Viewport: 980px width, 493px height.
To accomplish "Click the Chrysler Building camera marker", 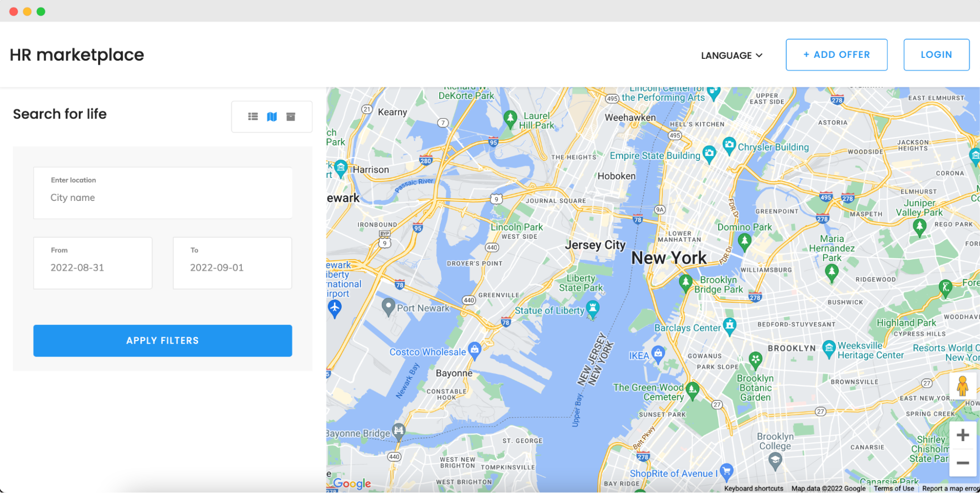I will point(729,146).
